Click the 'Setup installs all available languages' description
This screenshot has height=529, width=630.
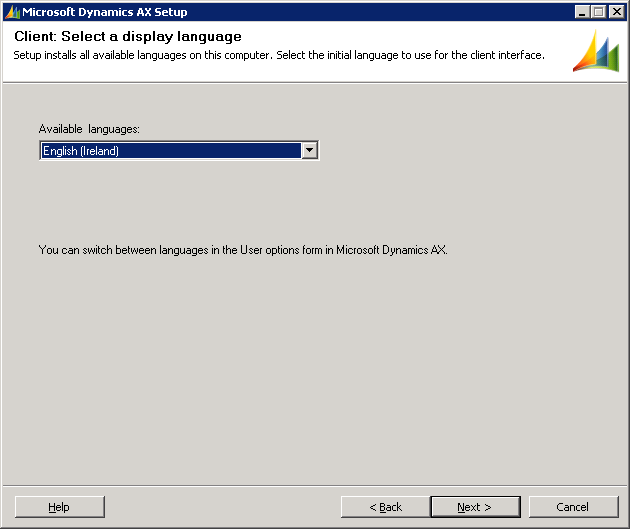(279, 55)
